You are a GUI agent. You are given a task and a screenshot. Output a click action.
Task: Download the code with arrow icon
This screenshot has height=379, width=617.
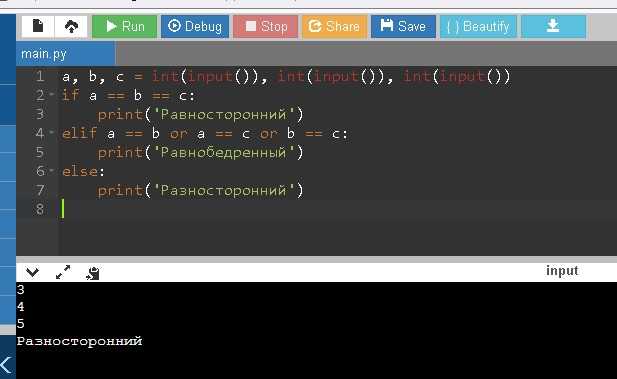(554, 26)
